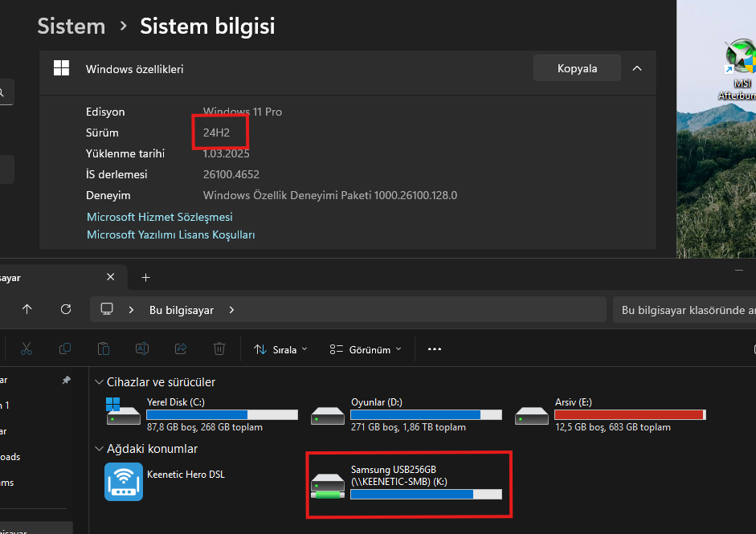This screenshot has width=756, height=534.
Task: Click the Sistem bilgisi page title
Action: [x=207, y=26]
